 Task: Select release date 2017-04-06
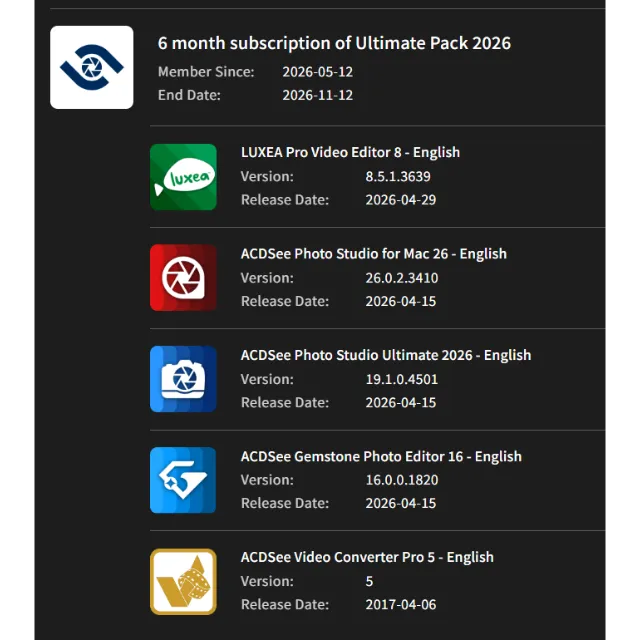click(x=401, y=604)
